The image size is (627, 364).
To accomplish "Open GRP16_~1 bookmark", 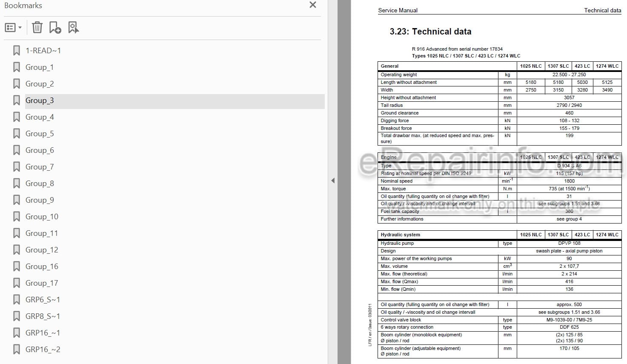I will tap(43, 333).
